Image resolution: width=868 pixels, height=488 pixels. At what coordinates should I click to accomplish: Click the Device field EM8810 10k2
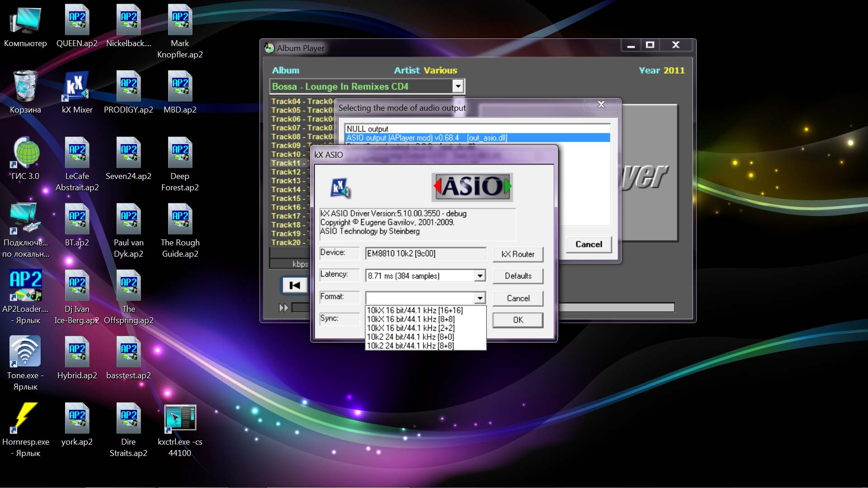point(425,253)
